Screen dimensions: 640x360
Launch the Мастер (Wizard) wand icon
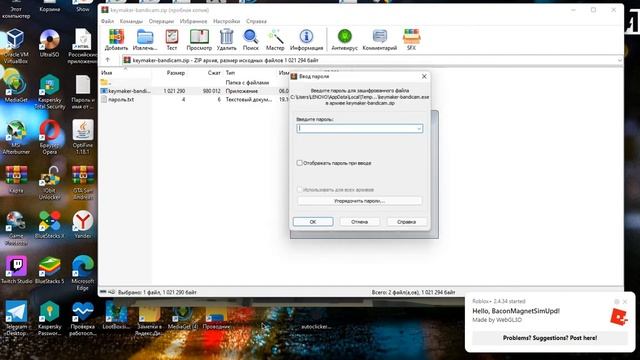coord(275,40)
